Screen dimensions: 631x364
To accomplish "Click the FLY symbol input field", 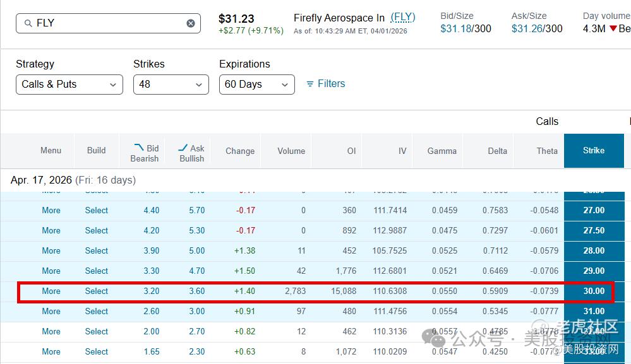I will tap(107, 23).
